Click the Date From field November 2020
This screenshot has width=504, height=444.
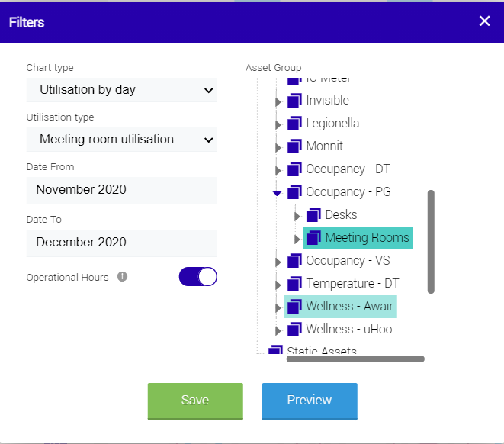click(x=122, y=190)
